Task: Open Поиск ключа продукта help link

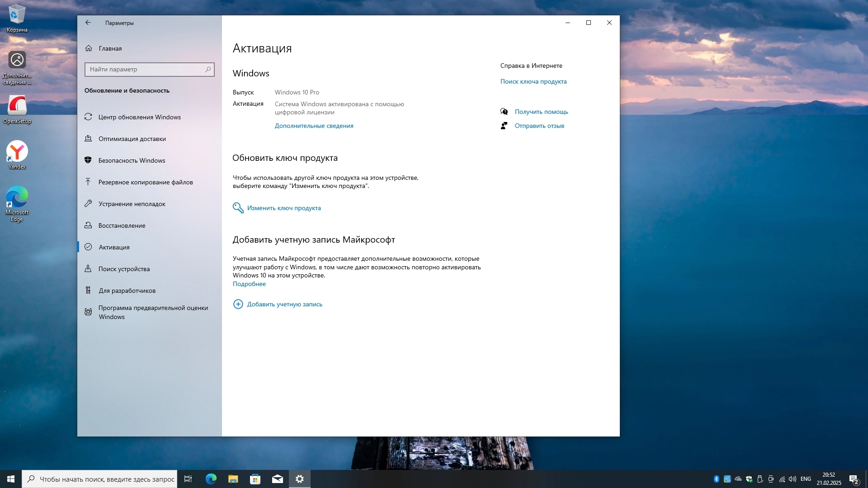Action: click(533, 81)
